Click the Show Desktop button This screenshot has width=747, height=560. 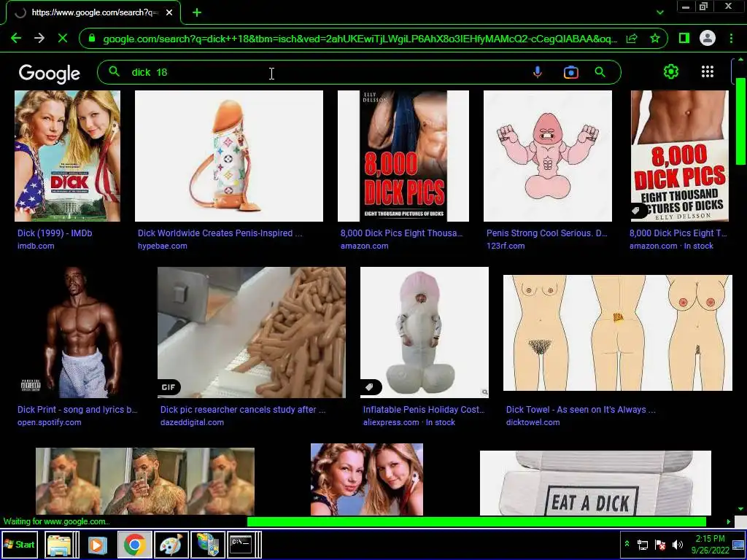pyautogui.click(x=739, y=544)
